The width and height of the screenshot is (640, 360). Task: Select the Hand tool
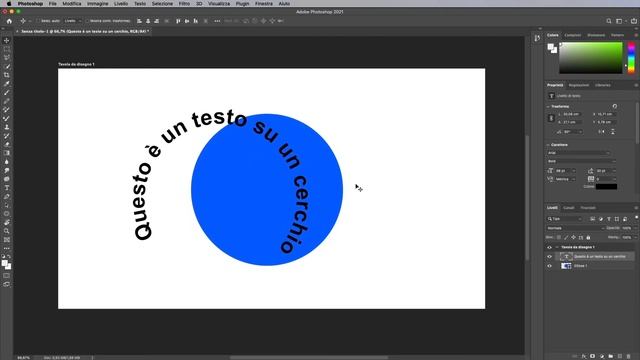click(x=7, y=222)
